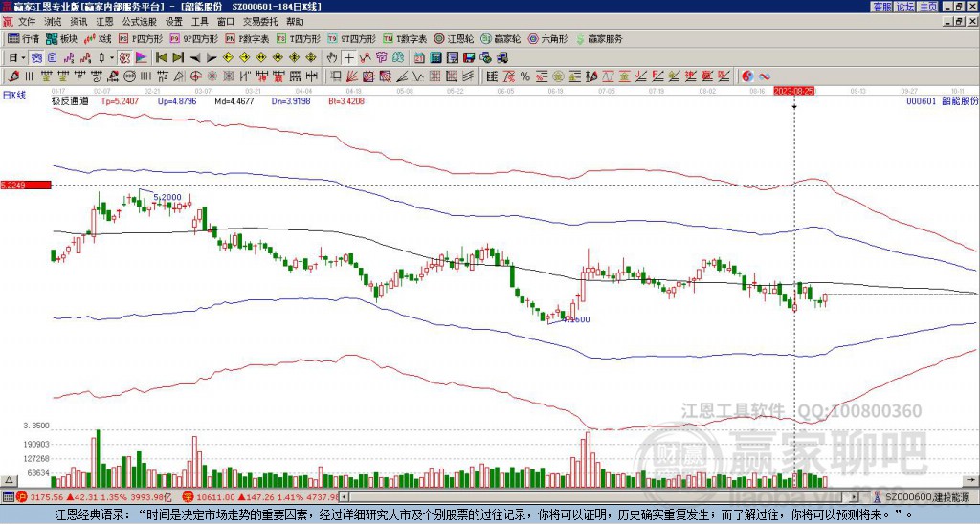The image size is (980, 524).
Task: Open the P四方形 square tool
Action: pos(141,38)
